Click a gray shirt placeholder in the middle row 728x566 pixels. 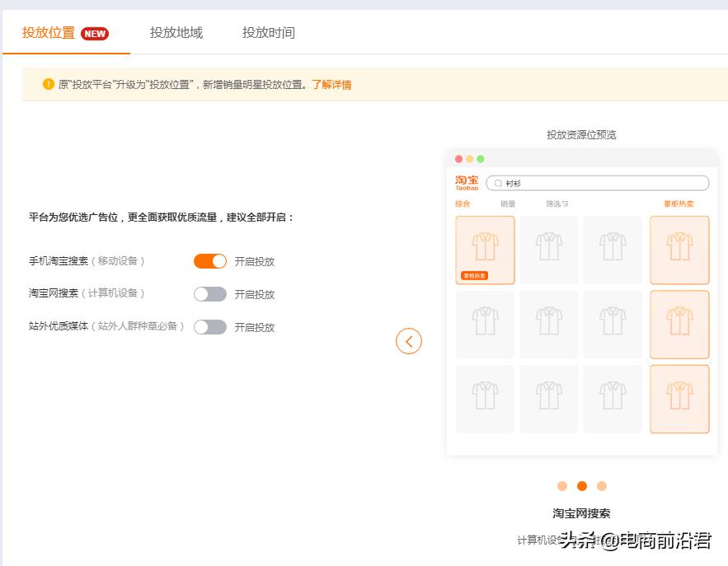pyautogui.click(x=548, y=324)
